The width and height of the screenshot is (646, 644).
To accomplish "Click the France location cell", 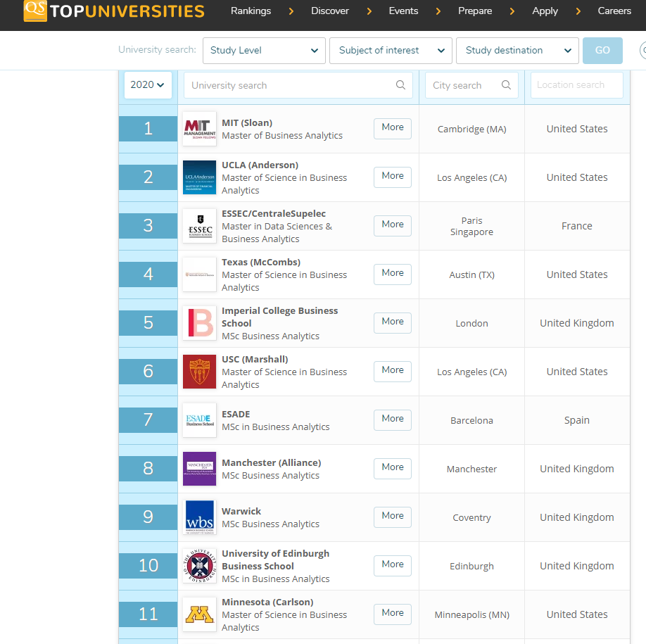I will point(577,226).
